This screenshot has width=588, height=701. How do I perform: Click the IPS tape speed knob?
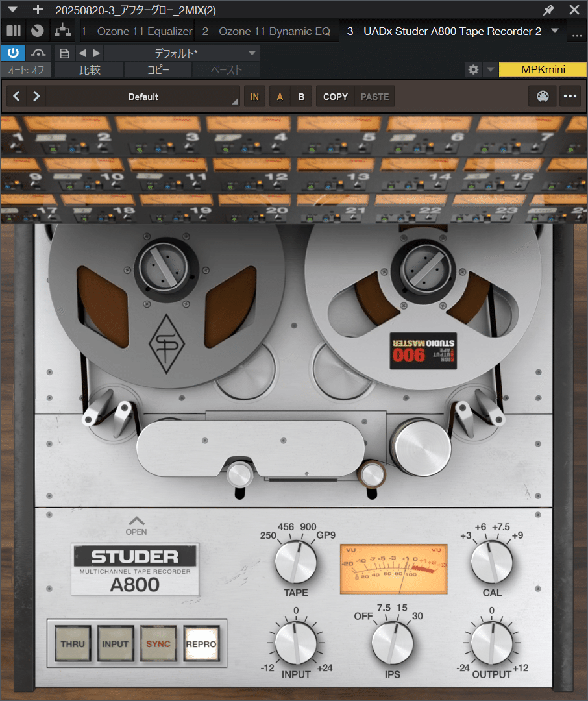point(393,643)
